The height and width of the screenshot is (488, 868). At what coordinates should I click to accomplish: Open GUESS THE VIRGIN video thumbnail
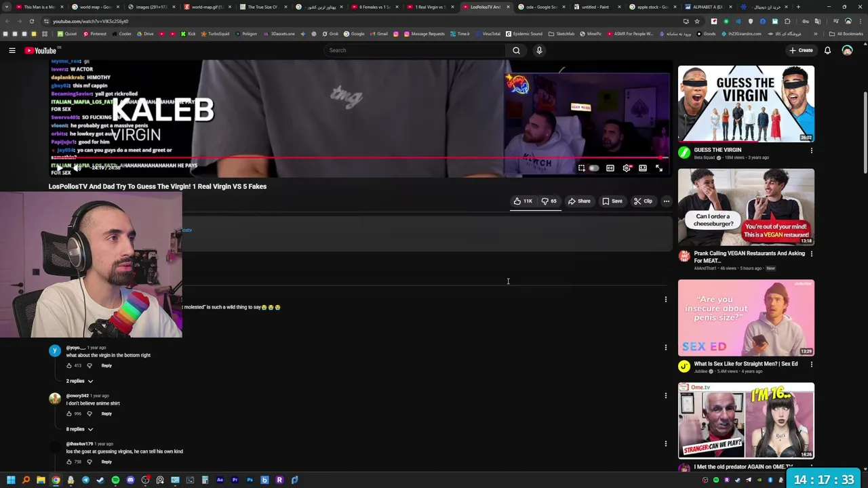(746, 104)
